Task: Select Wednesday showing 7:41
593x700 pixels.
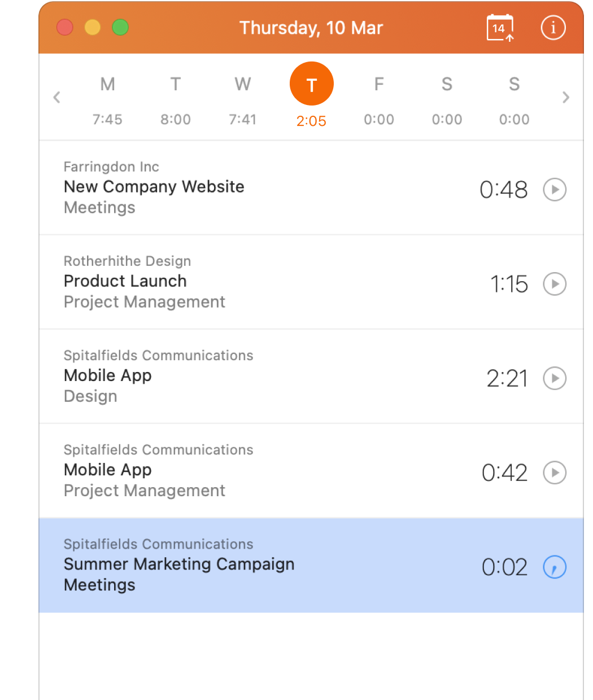Action: 243,99
